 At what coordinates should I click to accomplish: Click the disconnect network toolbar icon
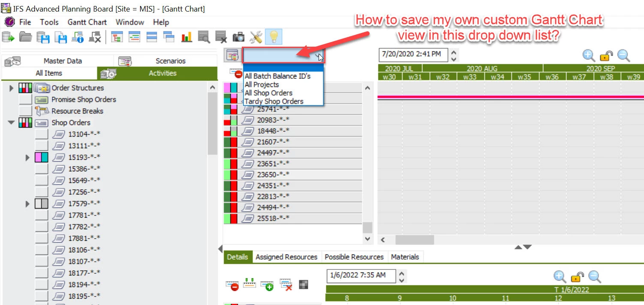(95, 37)
